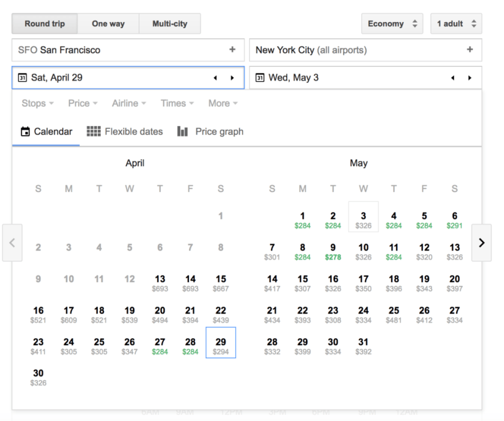Switch to One way trip
The height and width of the screenshot is (421, 504).
tap(108, 24)
